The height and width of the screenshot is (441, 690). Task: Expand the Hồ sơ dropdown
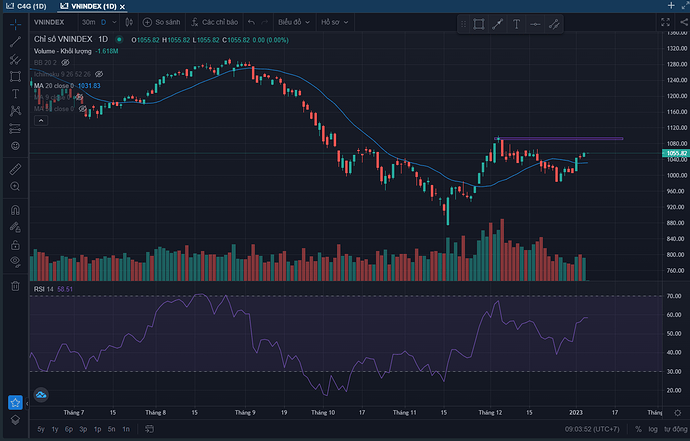pyautogui.click(x=334, y=22)
